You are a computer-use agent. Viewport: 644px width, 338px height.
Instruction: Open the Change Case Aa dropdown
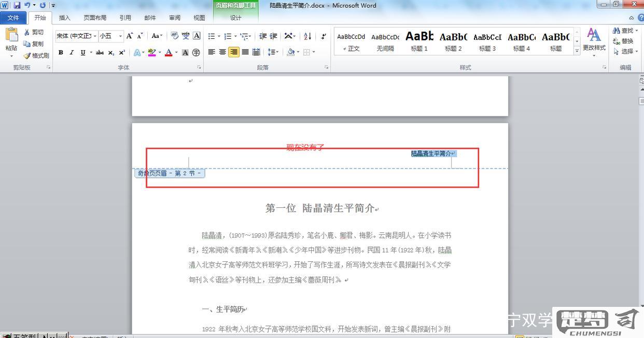157,36
